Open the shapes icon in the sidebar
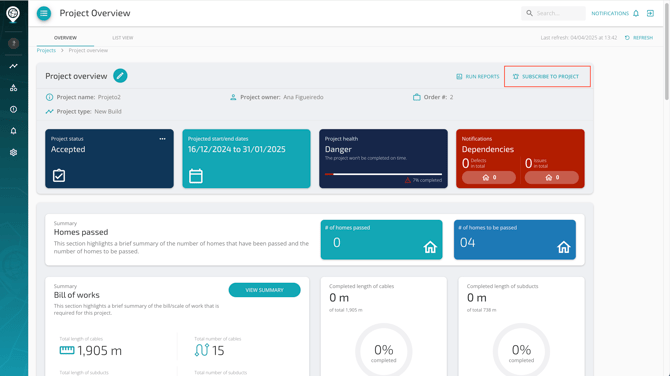The image size is (670, 376). pyautogui.click(x=14, y=88)
